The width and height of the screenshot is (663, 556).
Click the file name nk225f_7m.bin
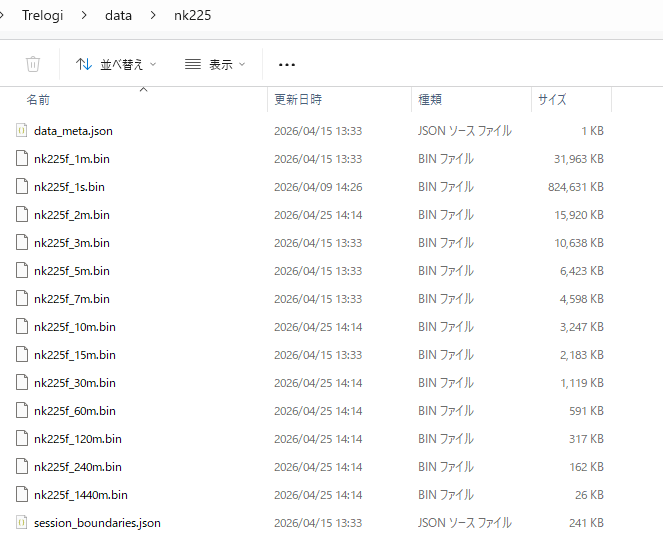point(72,299)
